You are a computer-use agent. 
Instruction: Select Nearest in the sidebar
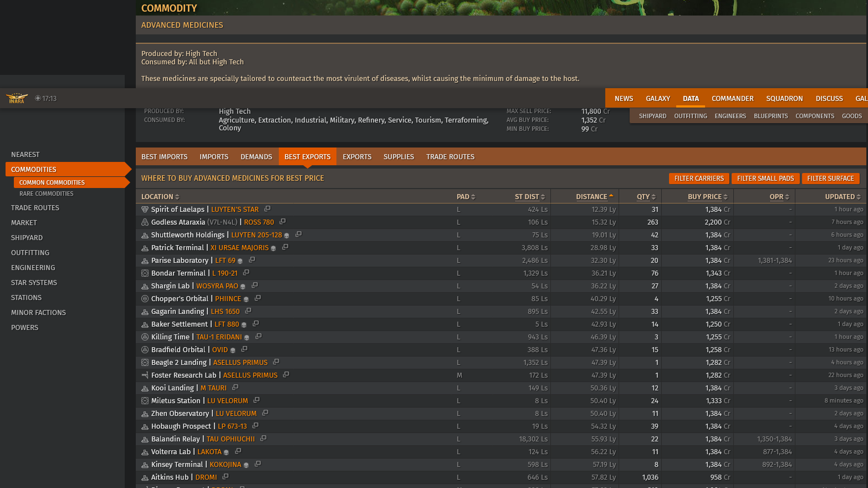click(25, 155)
